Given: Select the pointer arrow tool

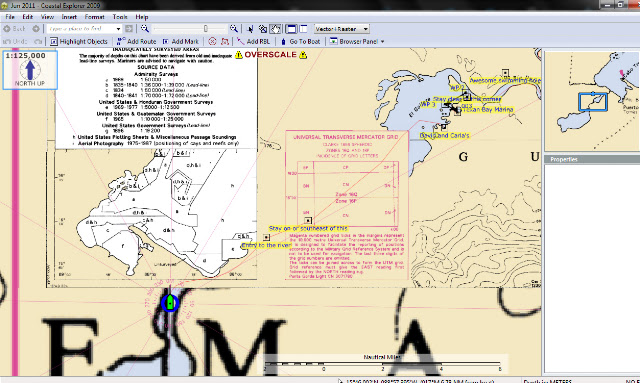Looking at the screenshot, I should pyautogui.click(x=250, y=29).
